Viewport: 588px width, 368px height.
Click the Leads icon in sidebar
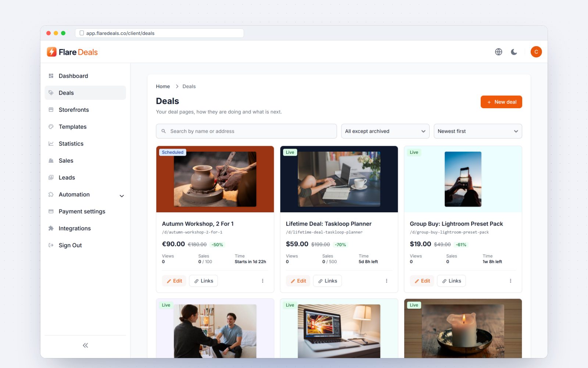pos(51,177)
